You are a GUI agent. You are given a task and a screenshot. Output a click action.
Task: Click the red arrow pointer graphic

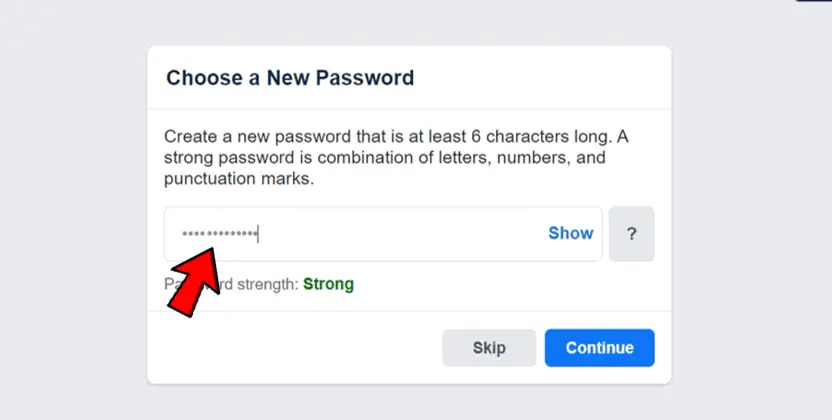[195, 282]
